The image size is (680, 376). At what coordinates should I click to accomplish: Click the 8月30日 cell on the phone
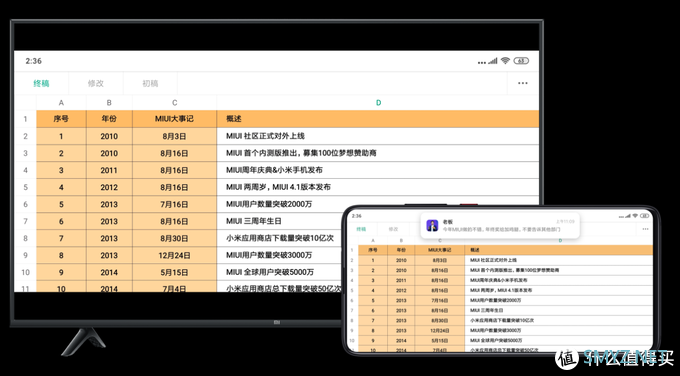(x=440, y=320)
